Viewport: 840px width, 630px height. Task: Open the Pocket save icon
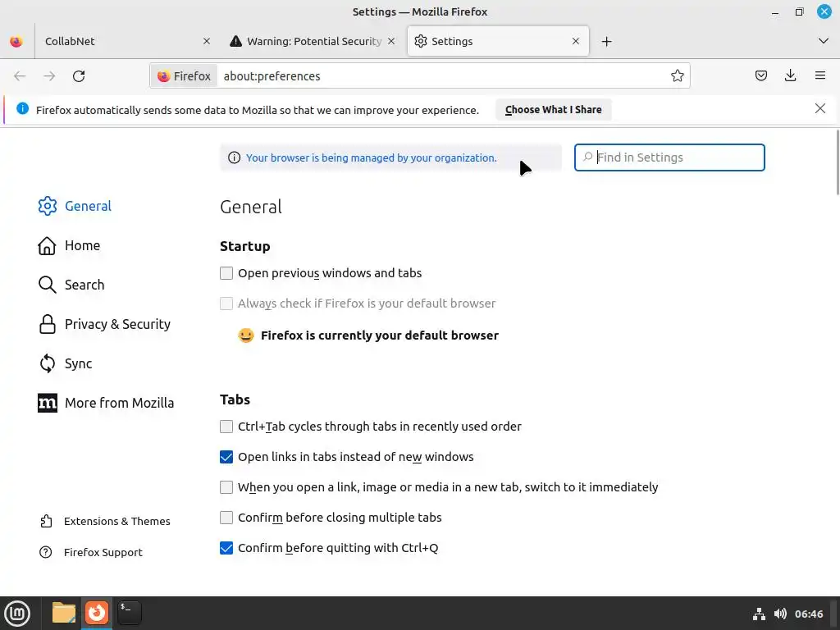click(x=760, y=75)
